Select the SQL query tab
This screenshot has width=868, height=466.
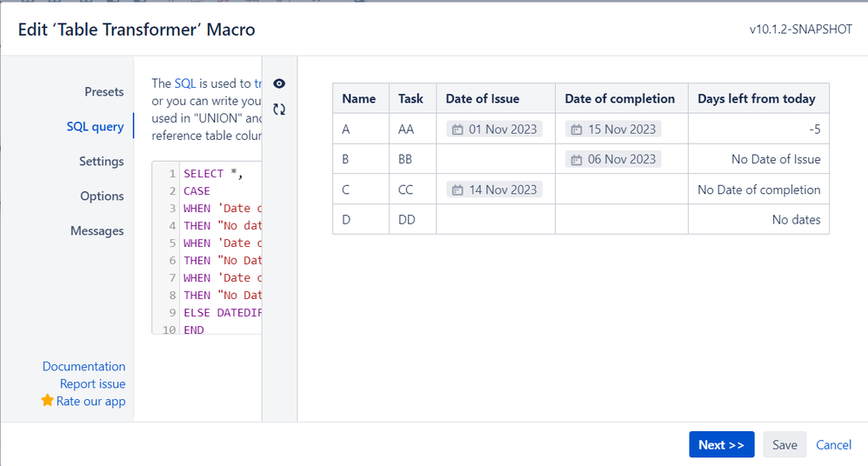coord(95,127)
